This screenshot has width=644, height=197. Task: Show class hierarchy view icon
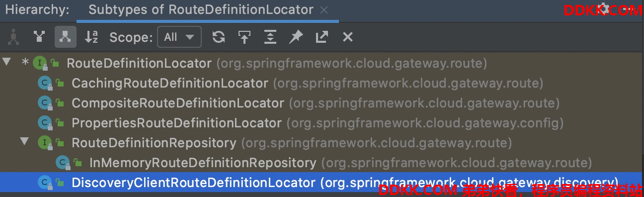pyautogui.click(x=13, y=37)
